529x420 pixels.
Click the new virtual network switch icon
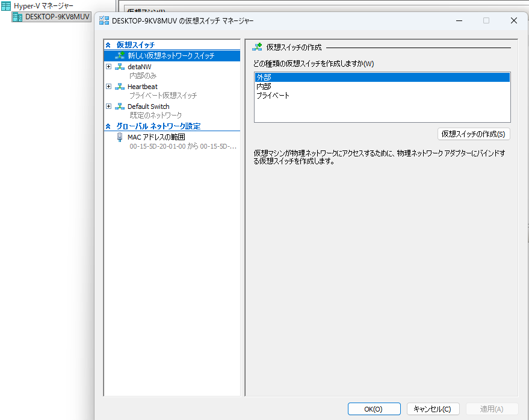point(120,55)
